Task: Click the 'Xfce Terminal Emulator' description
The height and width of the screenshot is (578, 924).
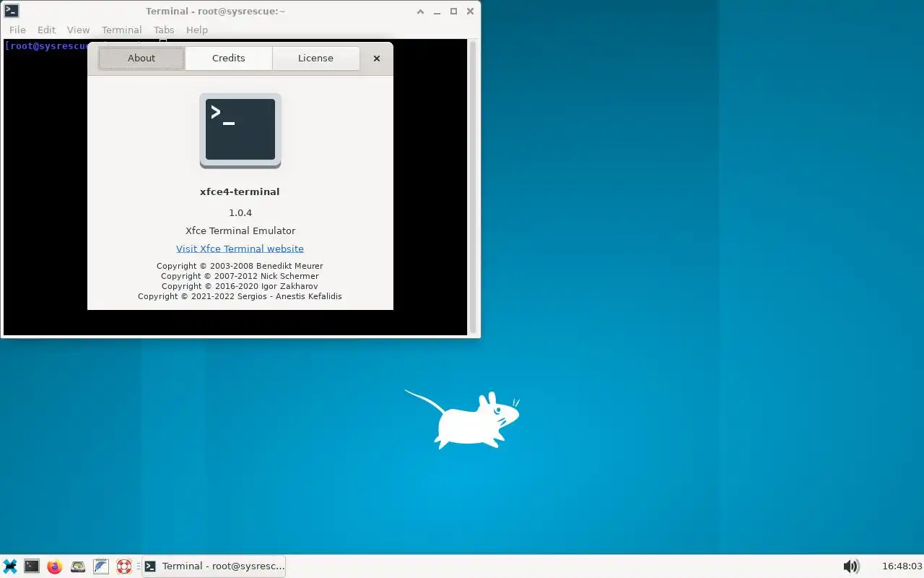Action: [240, 230]
